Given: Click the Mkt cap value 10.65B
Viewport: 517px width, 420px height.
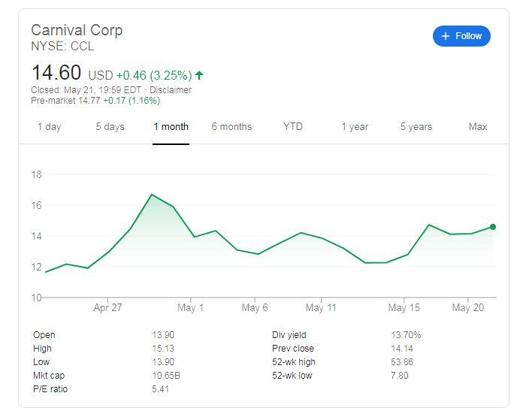Looking at the screenshot, I should tap(166, 376).
